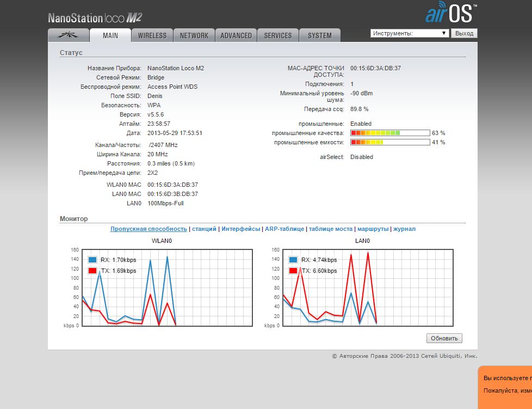Open the журнал log link

(404, 229)
